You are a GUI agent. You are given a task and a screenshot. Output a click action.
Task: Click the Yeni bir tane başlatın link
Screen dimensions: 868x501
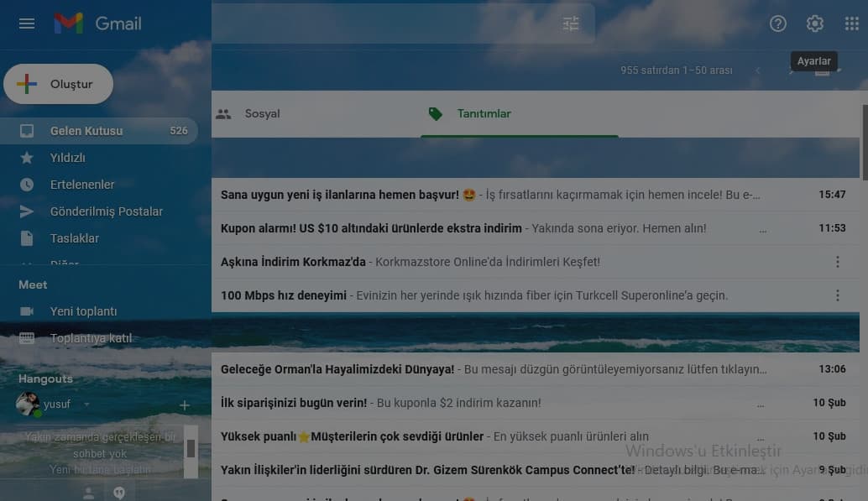point(101,469)
